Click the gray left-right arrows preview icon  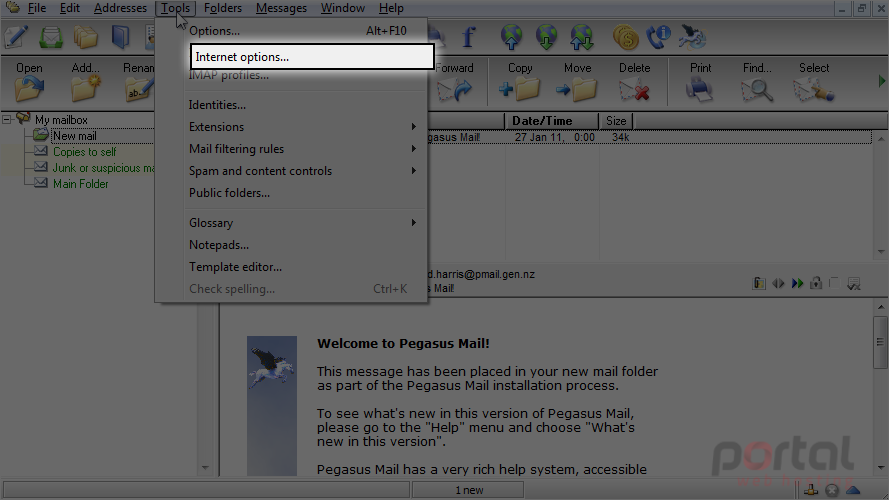778,283
